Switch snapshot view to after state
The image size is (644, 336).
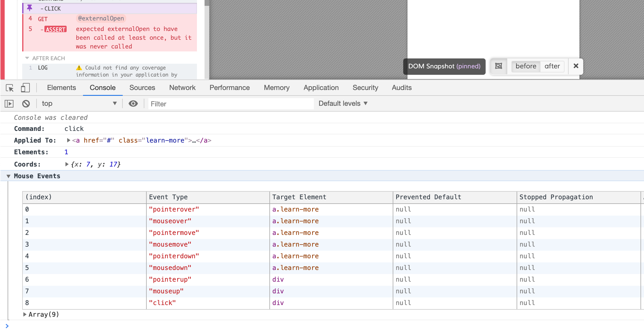(x=552, y=66)
